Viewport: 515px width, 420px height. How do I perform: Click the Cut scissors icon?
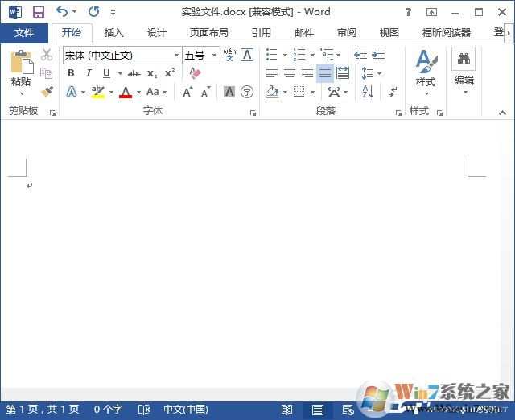tap(47, 55)
